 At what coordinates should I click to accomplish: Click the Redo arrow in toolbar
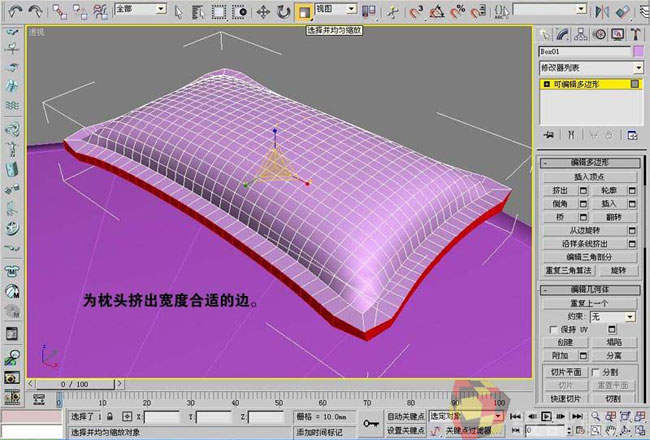(35, 12)
